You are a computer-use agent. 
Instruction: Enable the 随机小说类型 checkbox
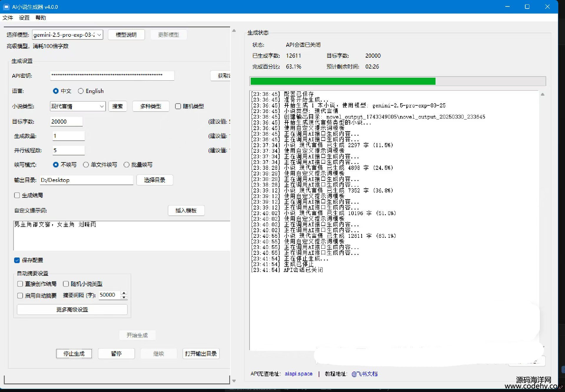[x=66, y=284]
